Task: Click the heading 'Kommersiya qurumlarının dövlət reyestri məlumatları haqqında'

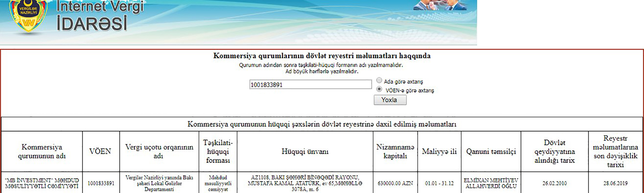Action: pyautogui.click(x=322, y=56)
